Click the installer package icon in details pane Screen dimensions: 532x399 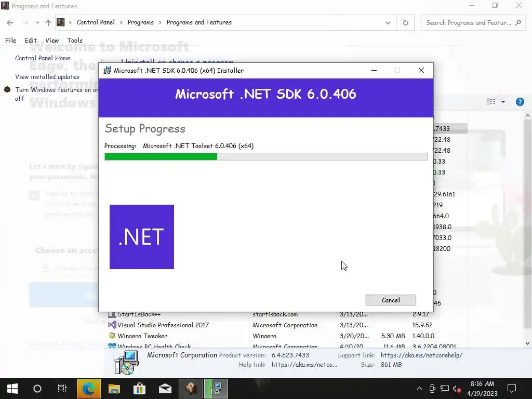pos(127,363)
